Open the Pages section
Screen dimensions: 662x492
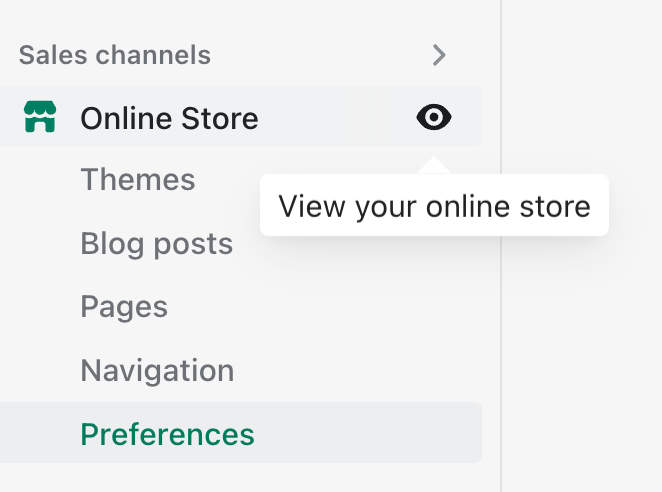(x=124, y=307)
